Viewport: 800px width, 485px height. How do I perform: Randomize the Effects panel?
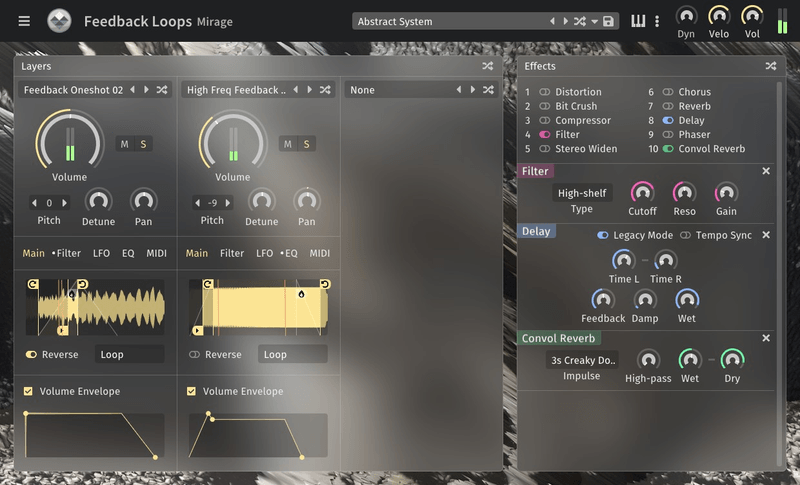click(770, 66)
